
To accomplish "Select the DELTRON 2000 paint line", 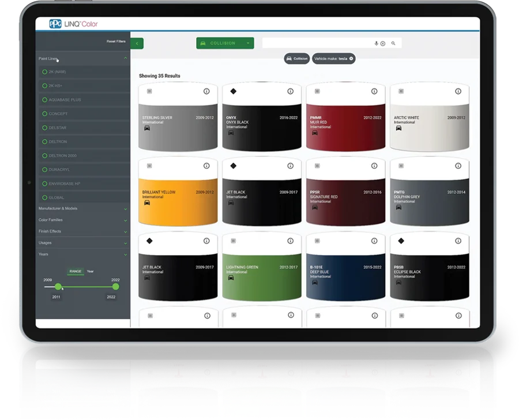I will tap(84, 156).
